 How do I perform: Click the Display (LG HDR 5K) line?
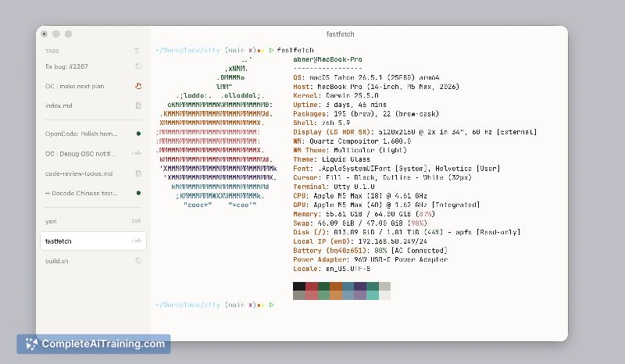(415, 132)
